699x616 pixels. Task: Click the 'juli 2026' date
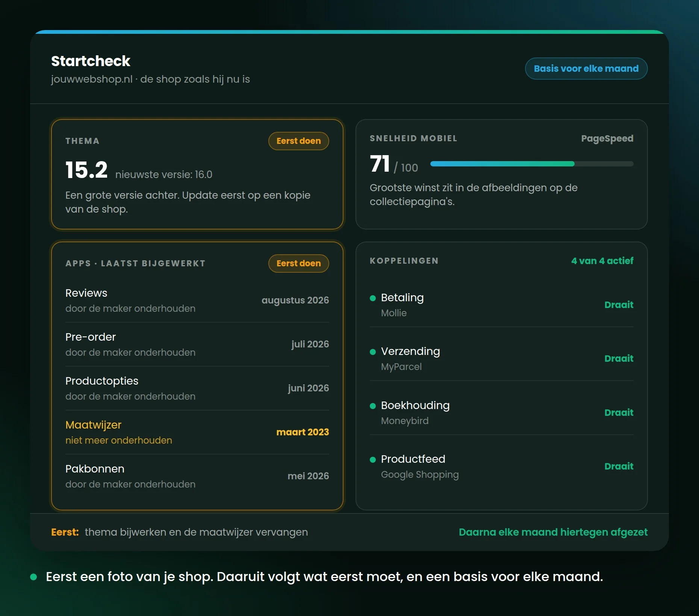(310, 344)
